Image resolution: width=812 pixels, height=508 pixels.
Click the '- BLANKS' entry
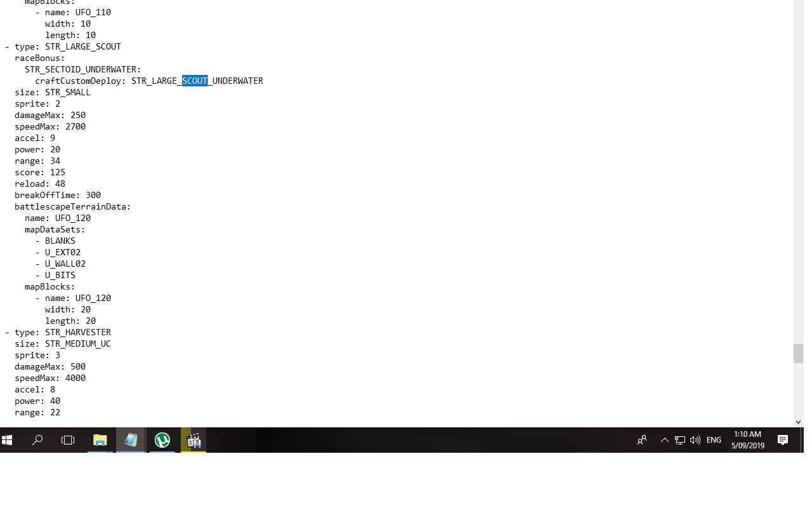[55, 241]
